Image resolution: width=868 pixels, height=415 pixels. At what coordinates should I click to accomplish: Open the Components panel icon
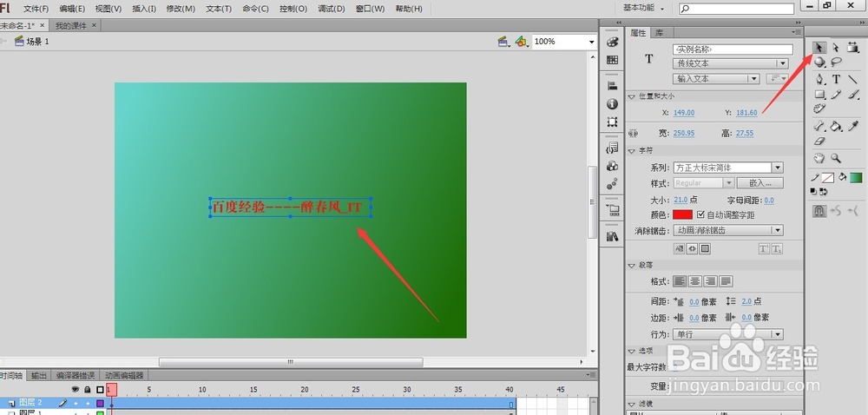(612, 166)
